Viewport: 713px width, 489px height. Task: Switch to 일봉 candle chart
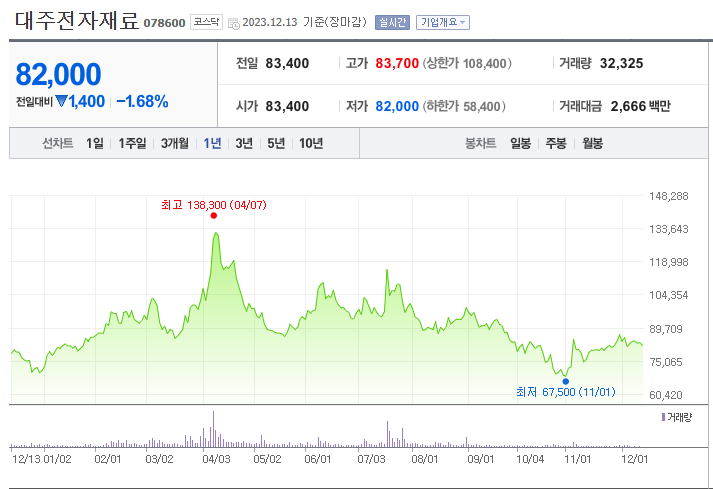pyautogui.click(x=520, y=143)
